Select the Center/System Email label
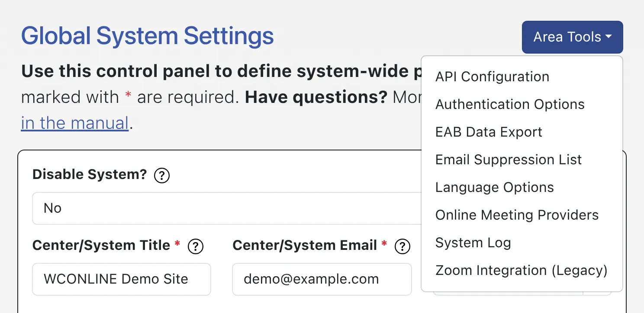Image resolution: width=644 pixels, height=313 pixels. coord(305,246)
